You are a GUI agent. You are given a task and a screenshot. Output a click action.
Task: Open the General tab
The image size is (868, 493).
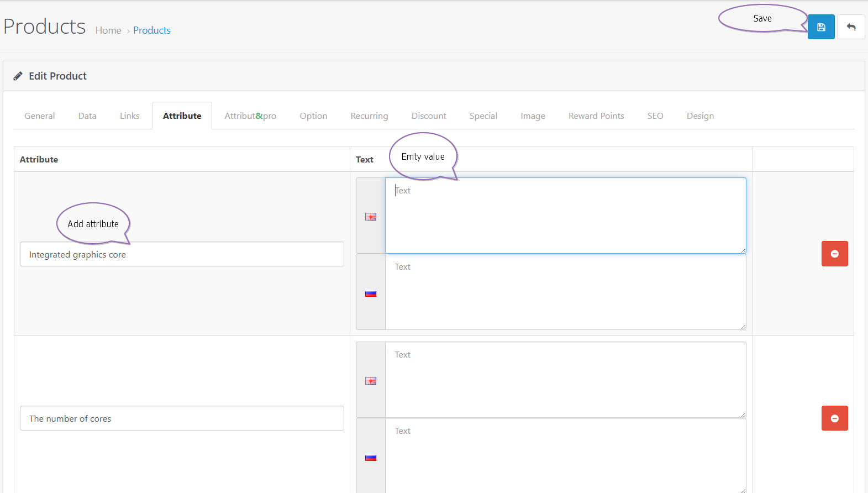point(40,116)
